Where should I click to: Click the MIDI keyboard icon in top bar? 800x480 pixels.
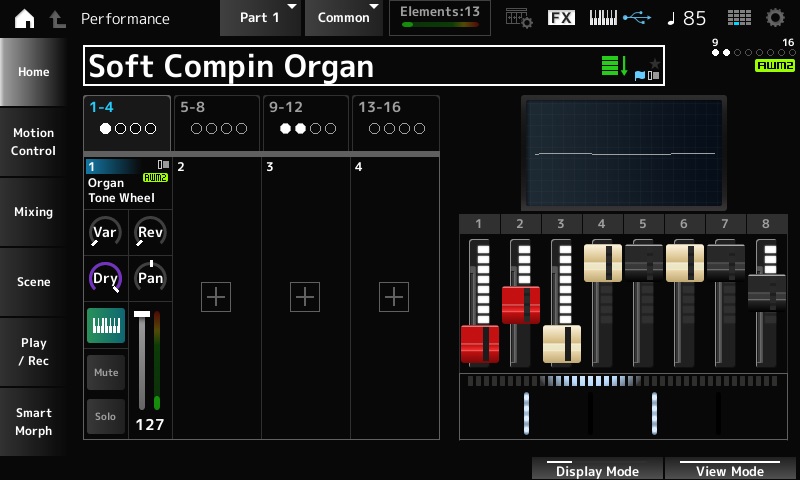point(603,18)
